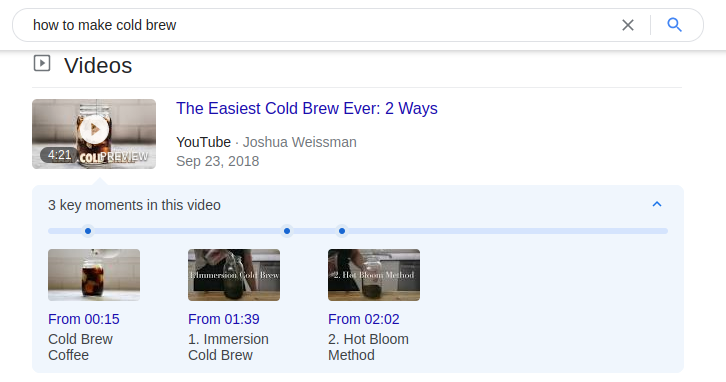Open the Cold Brew Coffee moment thumbnail
Viewport: 726px width, 382px height.
94,275
